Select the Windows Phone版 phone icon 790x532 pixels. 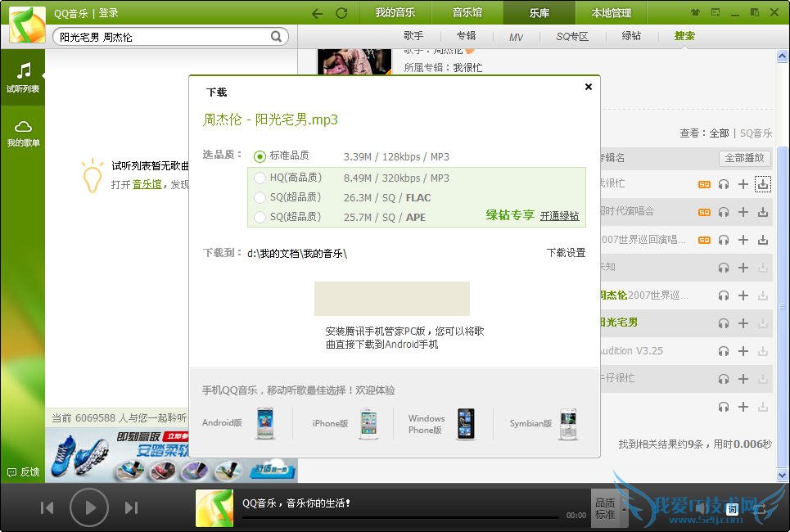point(466,424)
